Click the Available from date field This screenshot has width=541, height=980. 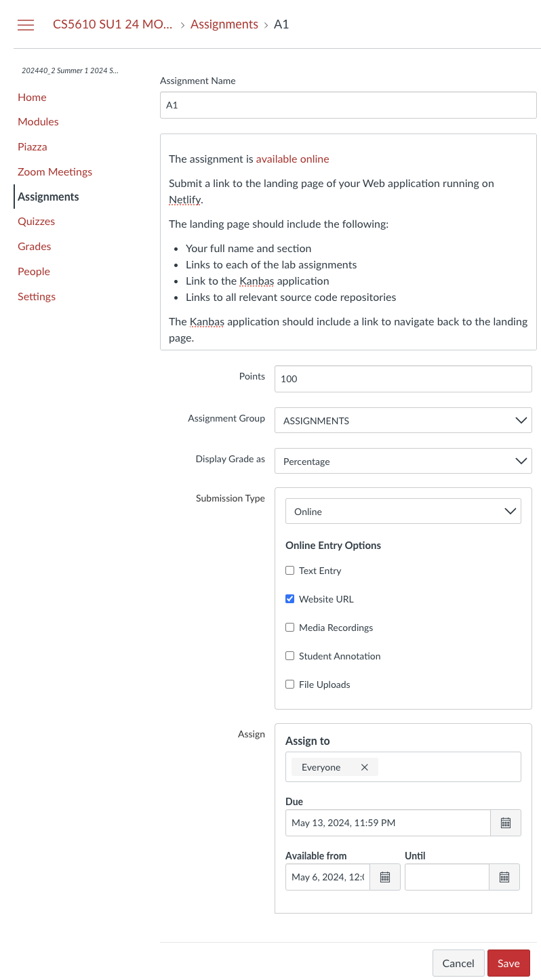[x=327, y=877]
